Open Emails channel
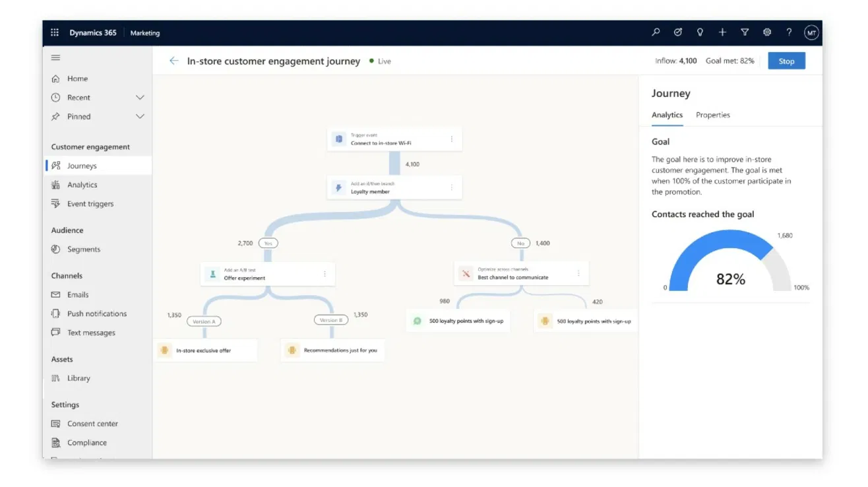 point(78,295)
